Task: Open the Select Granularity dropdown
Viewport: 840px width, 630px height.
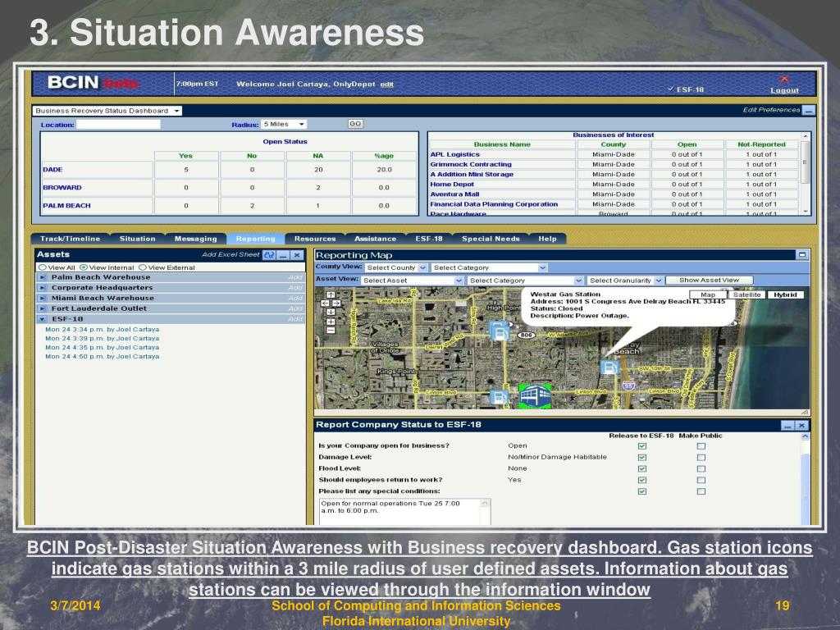Action: tap(625, 281)
